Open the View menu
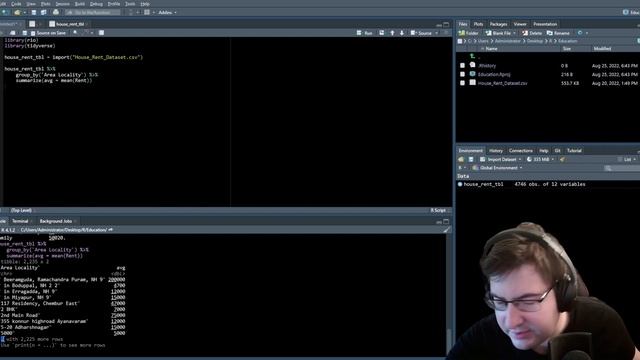Viewport: 640px width, 360px height. pos(31,4)
